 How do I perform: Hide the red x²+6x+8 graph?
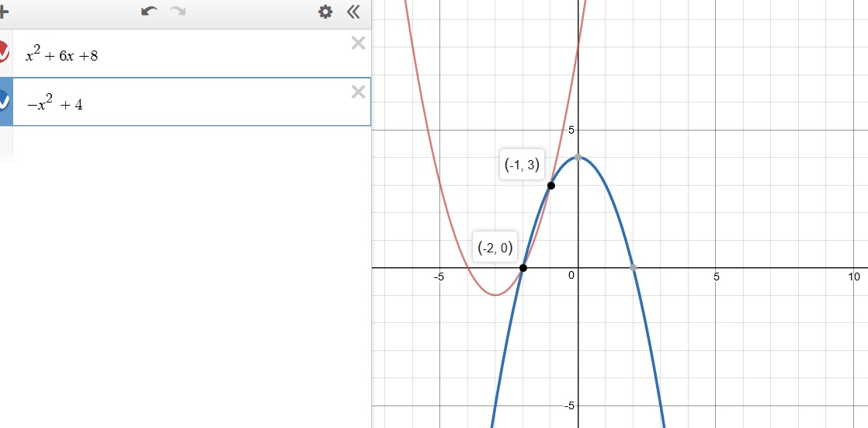point(3,54)
